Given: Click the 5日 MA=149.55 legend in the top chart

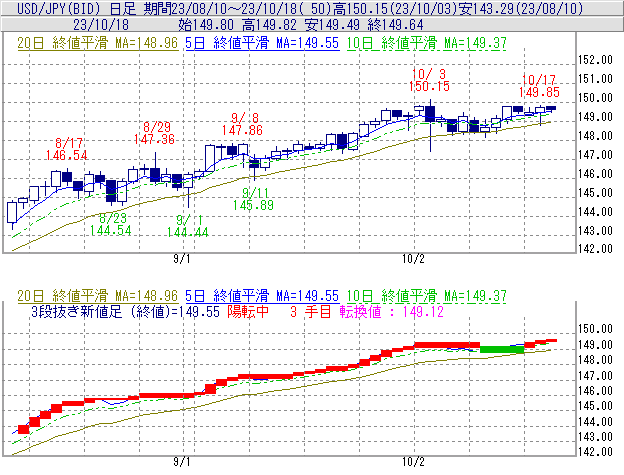Looking at the screenshot, I should (x=262, y=43).
